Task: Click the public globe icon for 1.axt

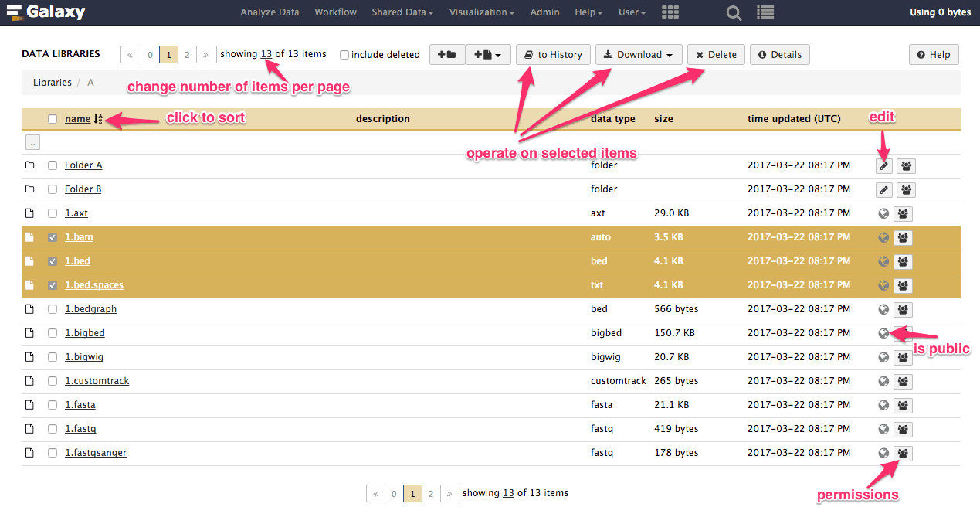Action: [x=883, y=214]
